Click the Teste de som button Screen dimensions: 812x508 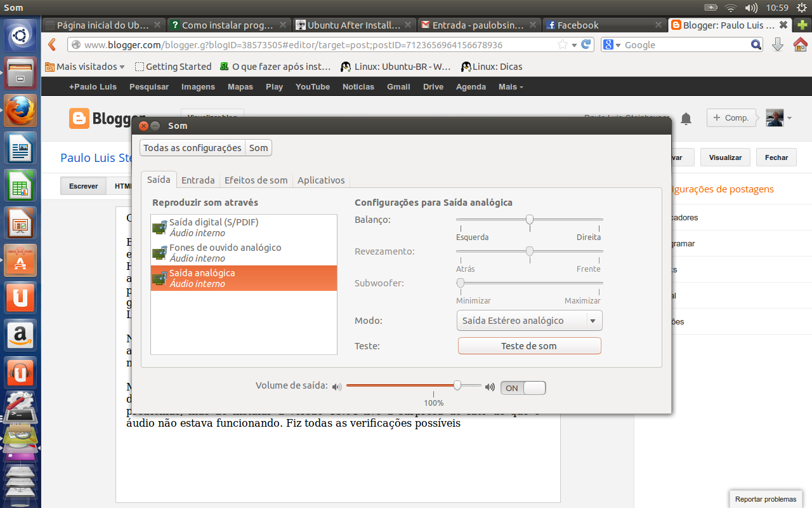coord(529,346)
